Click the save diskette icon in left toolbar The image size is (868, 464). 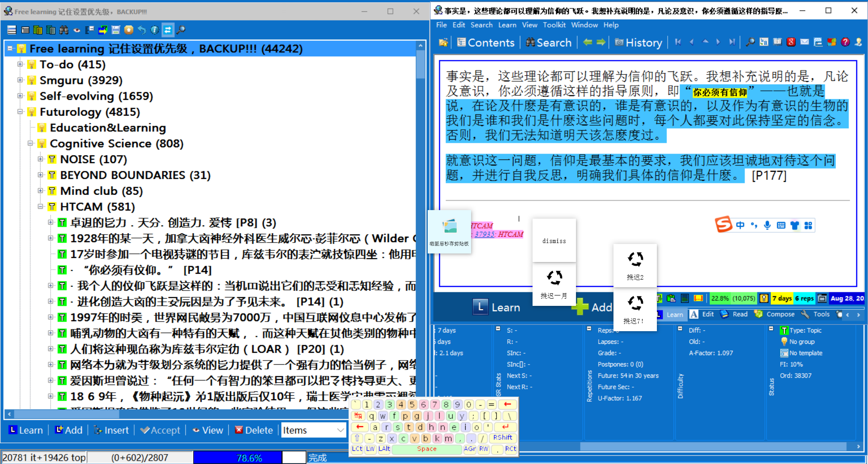click(x=115, y=30)
